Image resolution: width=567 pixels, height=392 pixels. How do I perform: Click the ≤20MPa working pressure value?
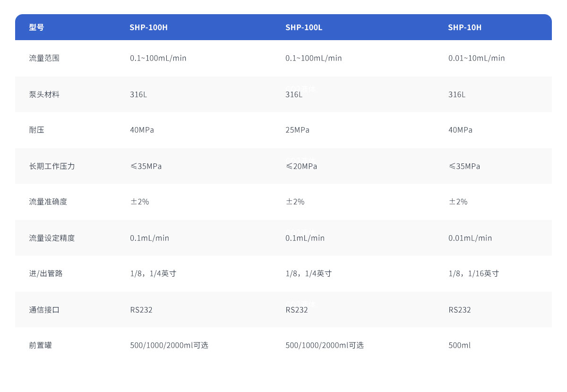tap(301, 166)
